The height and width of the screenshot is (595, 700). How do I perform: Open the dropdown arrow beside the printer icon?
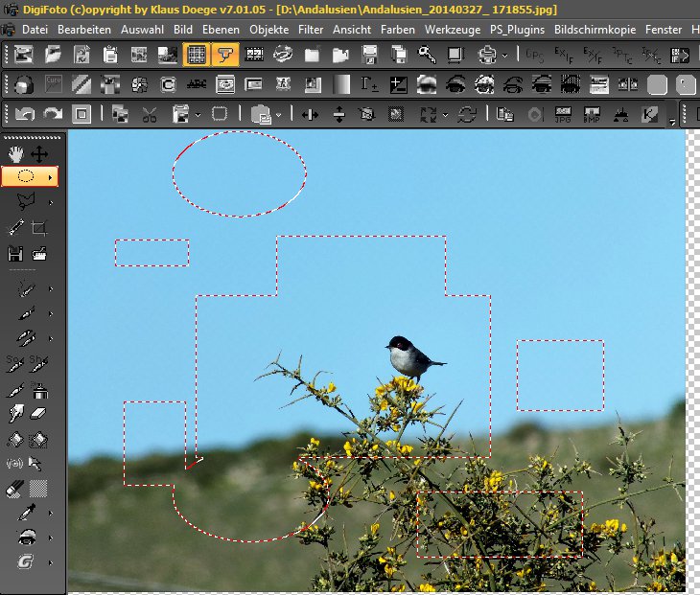(x=504, y=55)
